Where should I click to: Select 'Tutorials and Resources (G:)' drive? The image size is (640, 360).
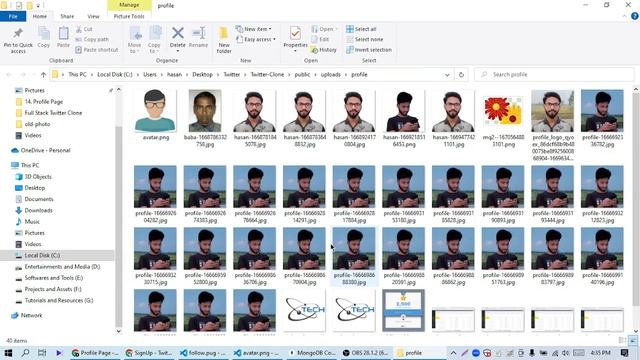(x=59, y=300)
